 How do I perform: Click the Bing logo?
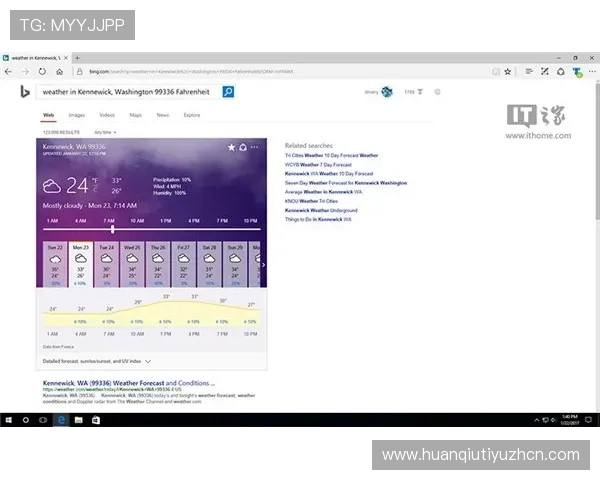[x=24, y=92]
